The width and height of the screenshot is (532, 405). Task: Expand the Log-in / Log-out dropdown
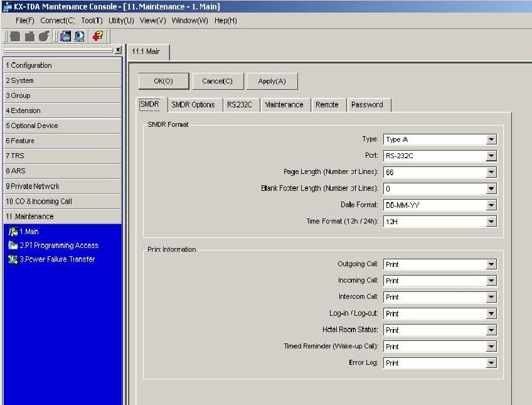[x=491, y=313]
